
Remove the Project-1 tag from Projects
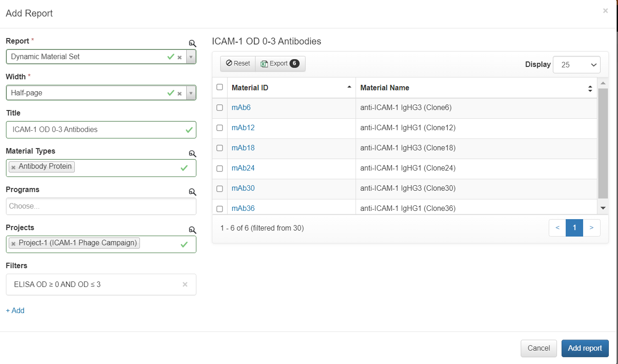point(13,243)
